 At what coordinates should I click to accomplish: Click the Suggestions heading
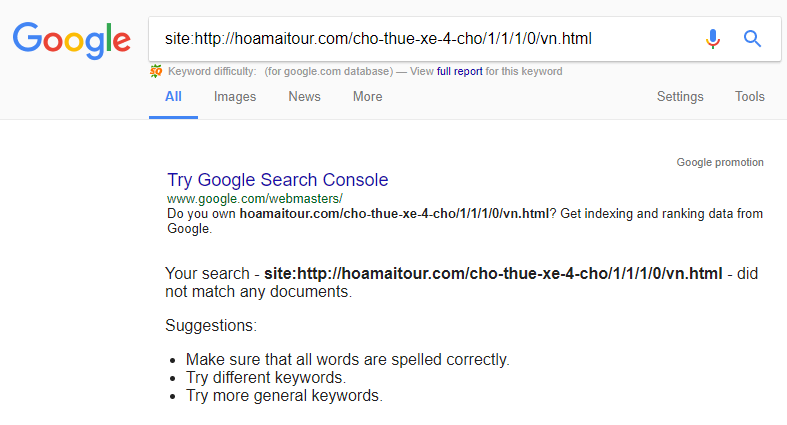tap(211, 326)
